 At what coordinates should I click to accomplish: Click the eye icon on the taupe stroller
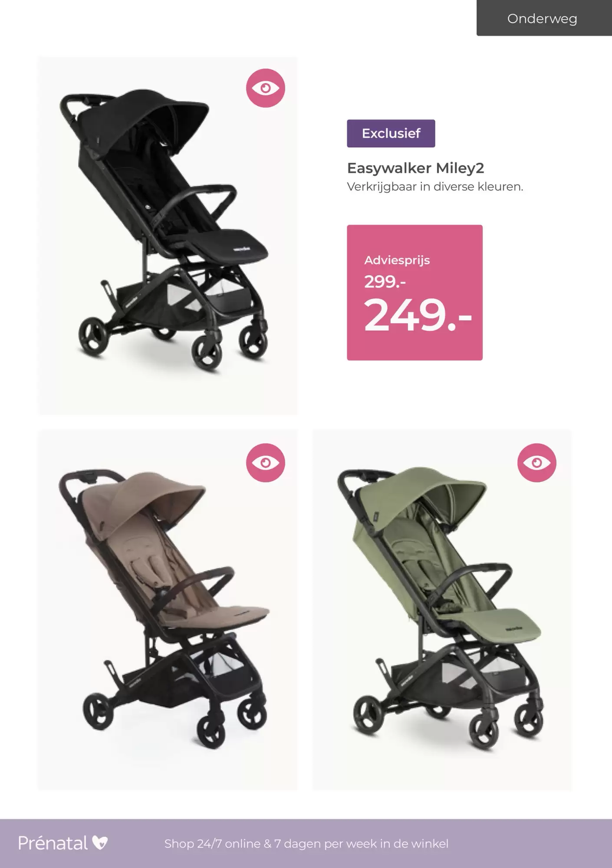266,463
